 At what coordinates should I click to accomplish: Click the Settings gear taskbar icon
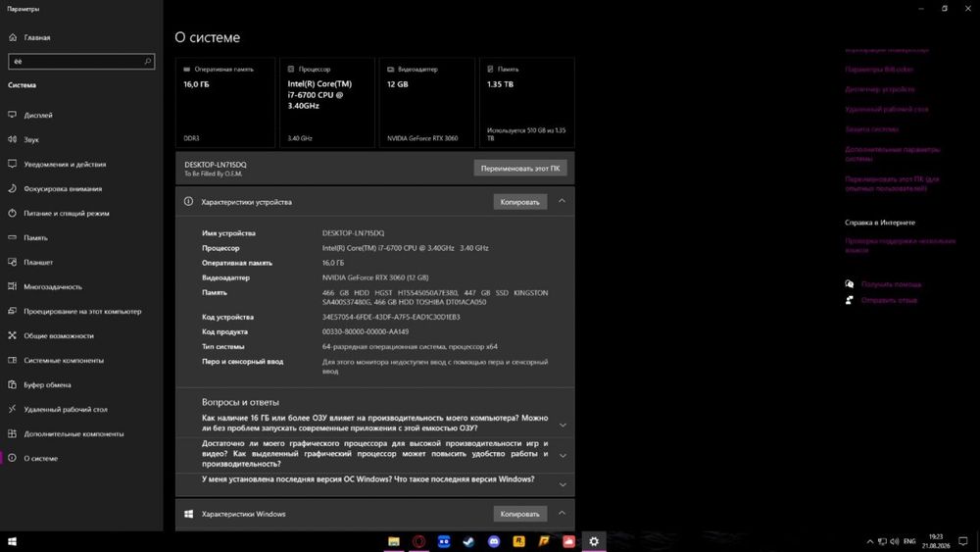(594, 541)
